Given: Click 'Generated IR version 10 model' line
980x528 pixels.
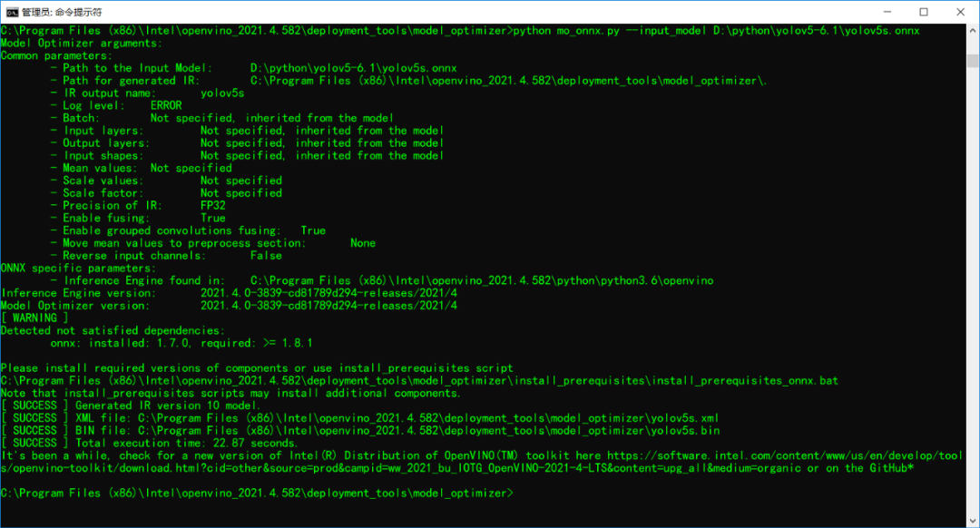Looking at the screenshot, I should [x=130, y=406].
